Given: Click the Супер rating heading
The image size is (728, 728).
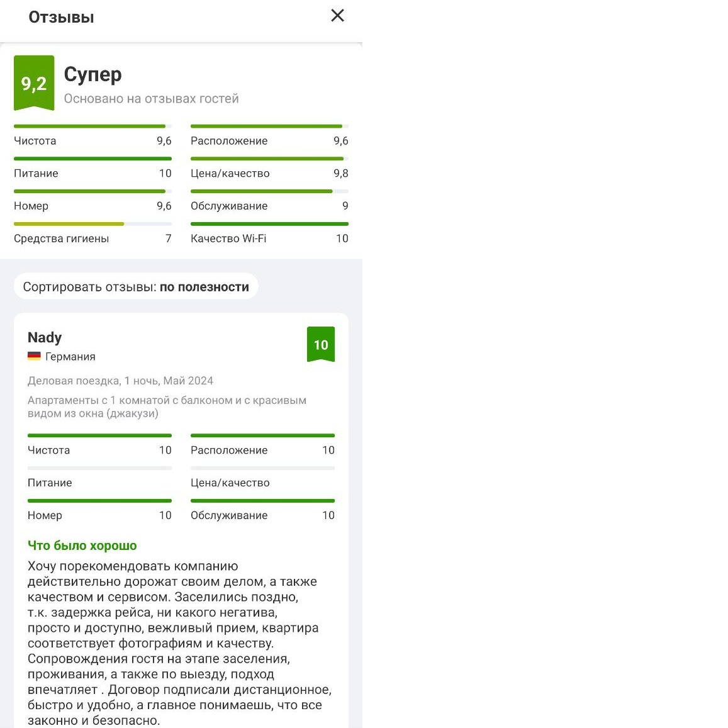Looking at the screenshot, I should point(92,74).
